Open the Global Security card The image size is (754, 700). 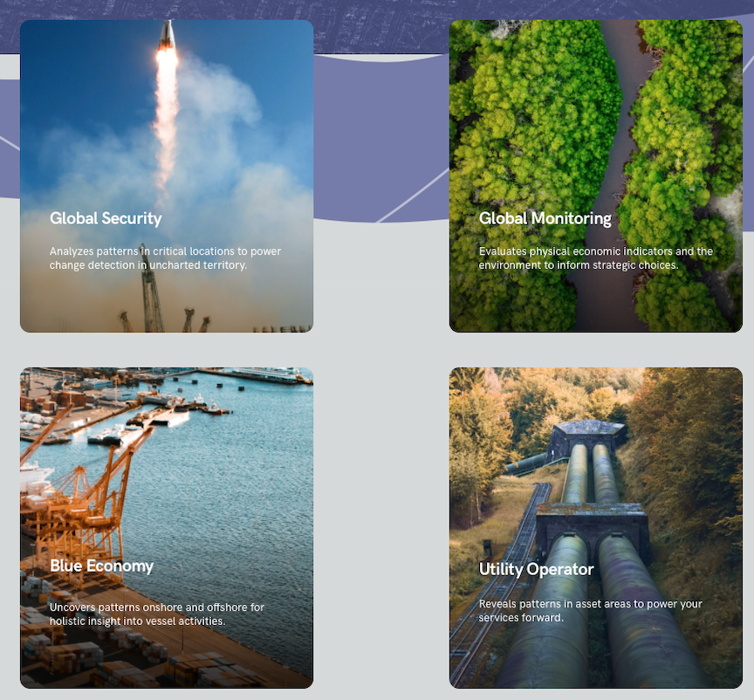167,175
